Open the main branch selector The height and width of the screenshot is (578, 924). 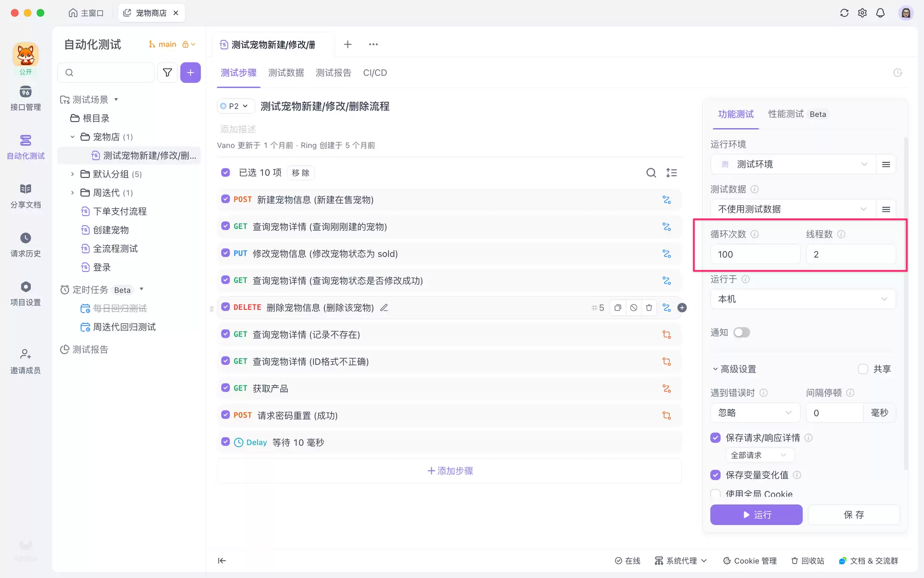(172, 44)
